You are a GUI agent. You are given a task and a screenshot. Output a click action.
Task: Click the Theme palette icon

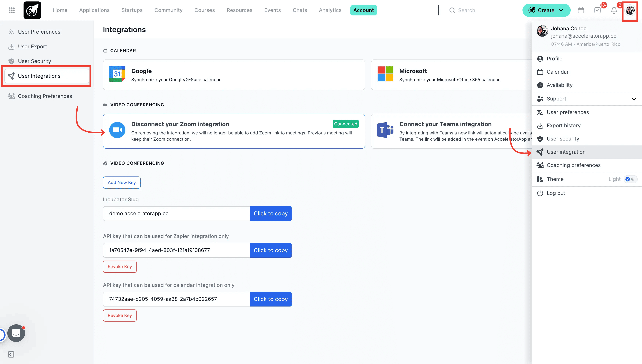pyautogui.click(x=540, y=179)
